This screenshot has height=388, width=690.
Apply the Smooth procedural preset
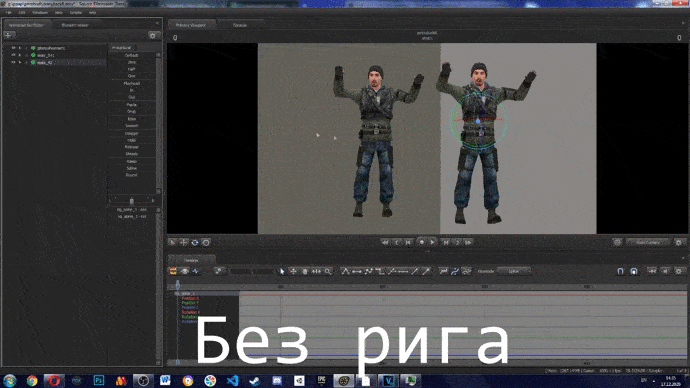132,126
